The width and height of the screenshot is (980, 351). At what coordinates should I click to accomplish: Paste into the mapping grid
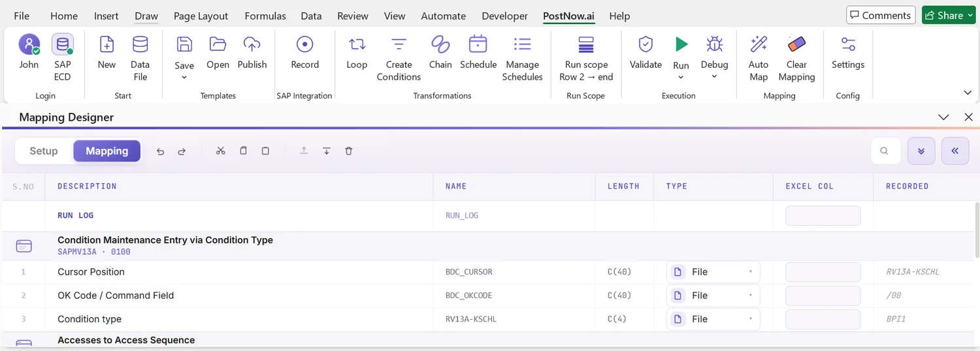pos(265,151)
